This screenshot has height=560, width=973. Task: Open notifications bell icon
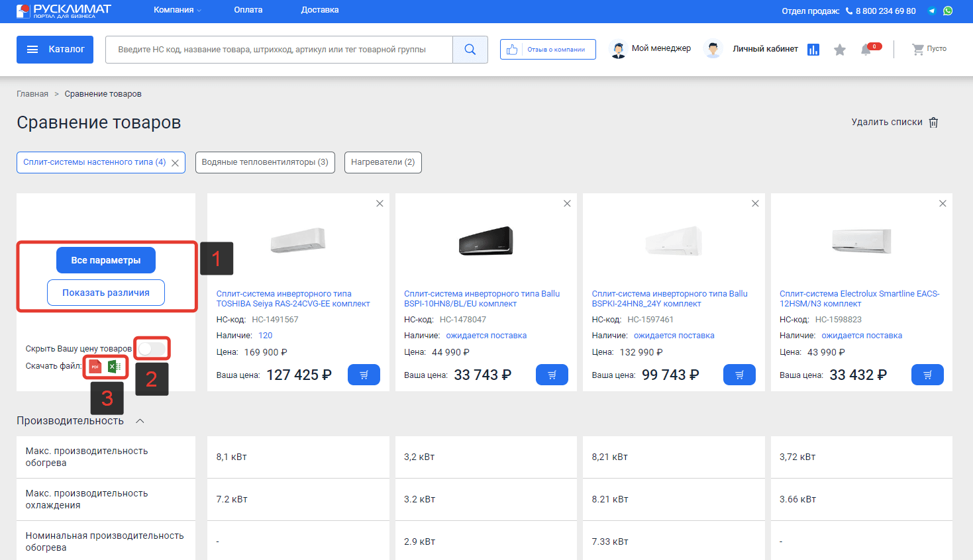pos(866,50)
